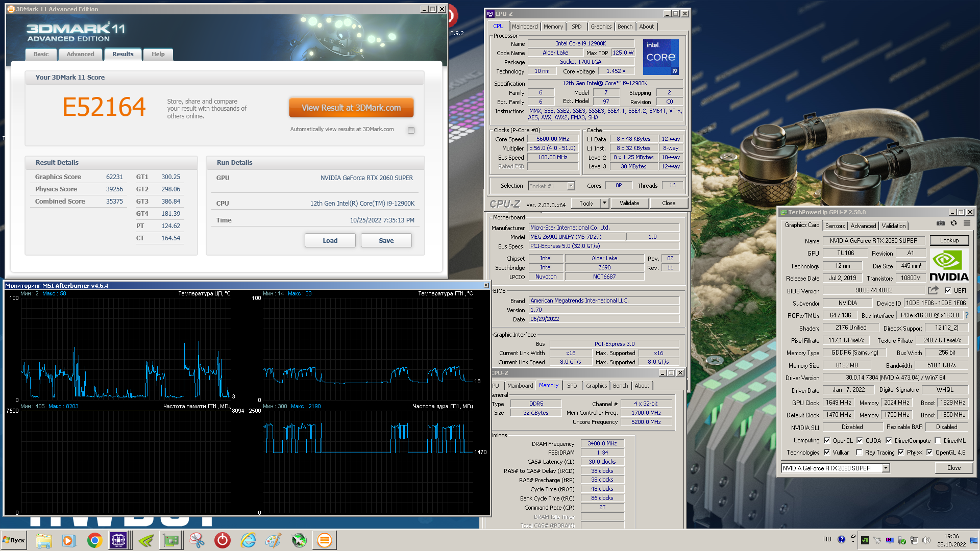Screen dimensions: 980x551
Task: Click the Validate button in CPU-Z
Action: click(x=629, y=203)
